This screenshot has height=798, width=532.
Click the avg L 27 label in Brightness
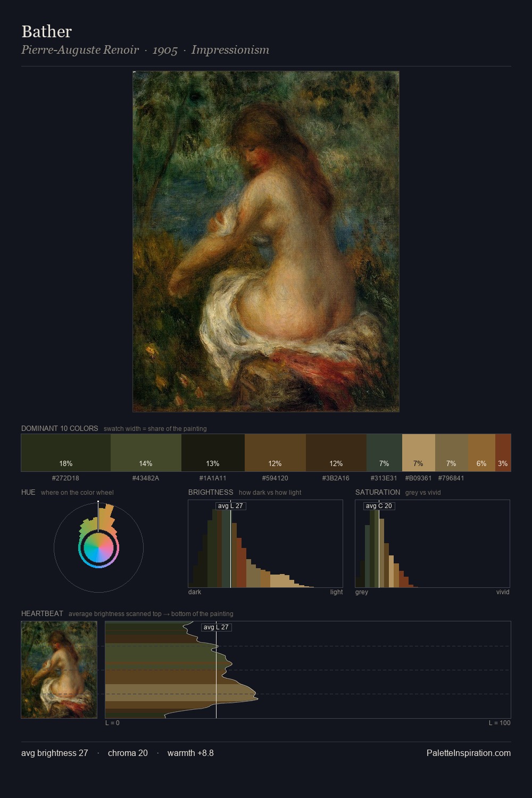pos(230,506)
